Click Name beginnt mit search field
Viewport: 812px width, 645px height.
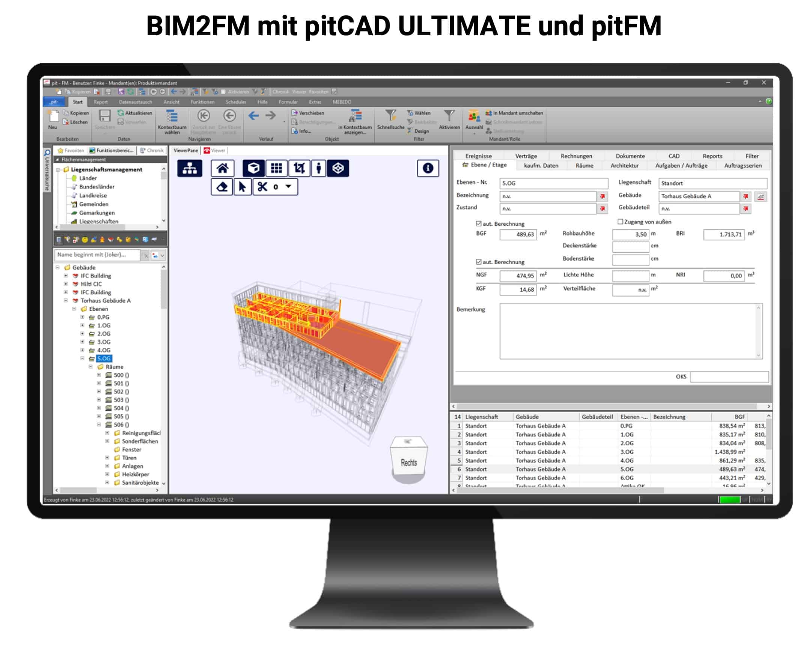[x=97, y=255]
